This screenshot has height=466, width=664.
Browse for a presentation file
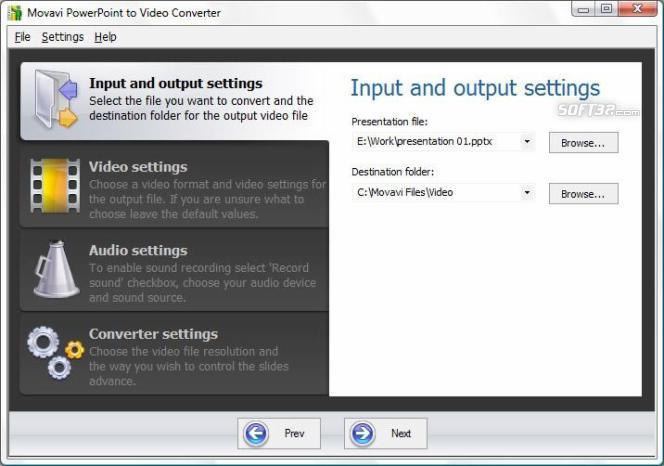583,143
